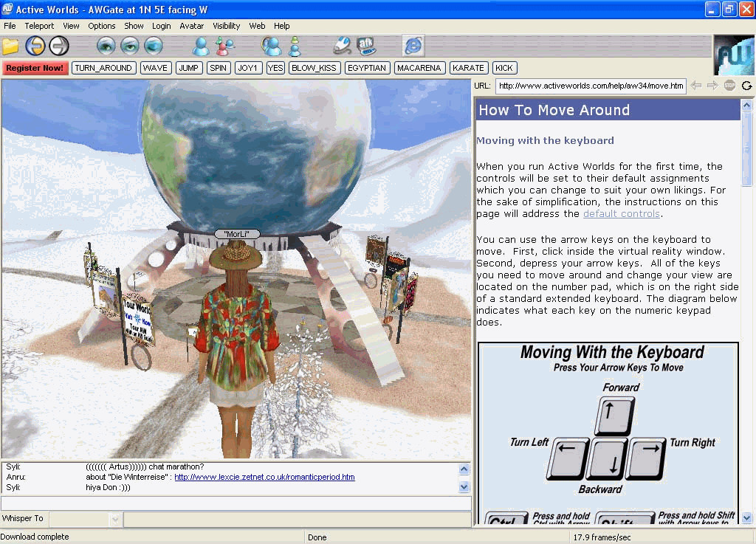Click the '17.9 frames/sec' status text

(602, 537)
